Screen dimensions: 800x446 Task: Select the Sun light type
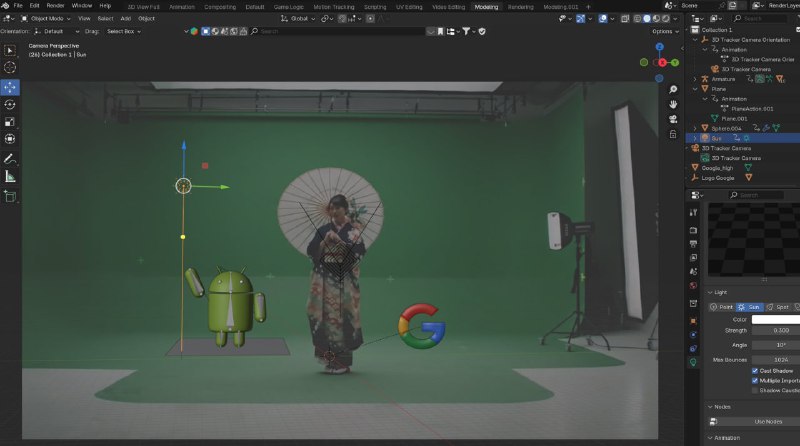[x=749, y=307]
